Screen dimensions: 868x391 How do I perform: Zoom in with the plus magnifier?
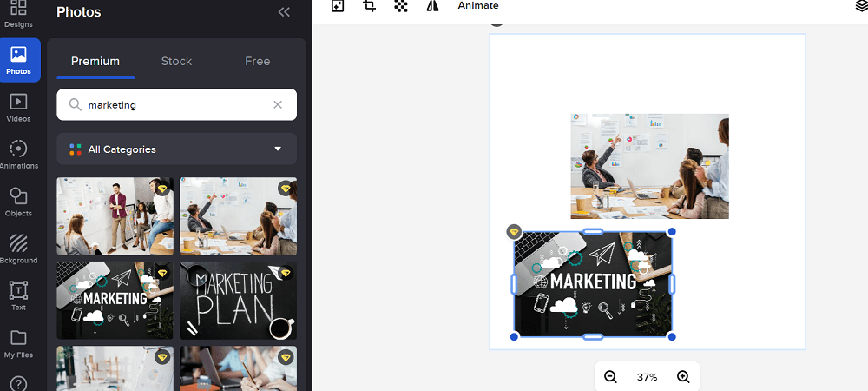[683, 377]
